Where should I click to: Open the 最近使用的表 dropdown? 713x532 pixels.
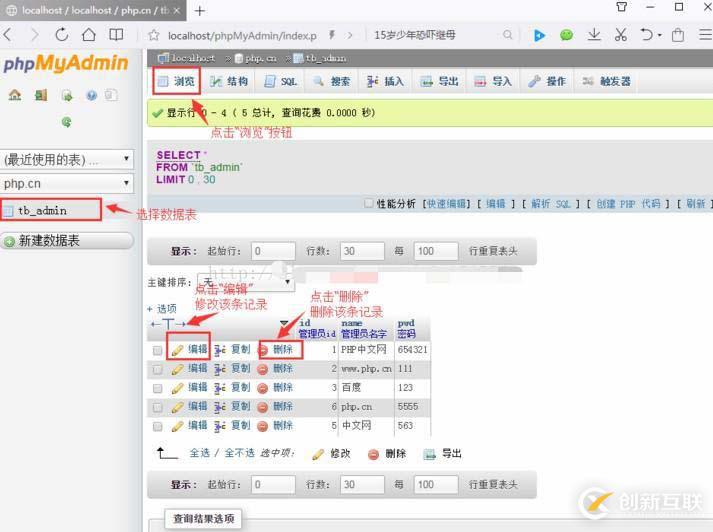[x=67, y=159]
